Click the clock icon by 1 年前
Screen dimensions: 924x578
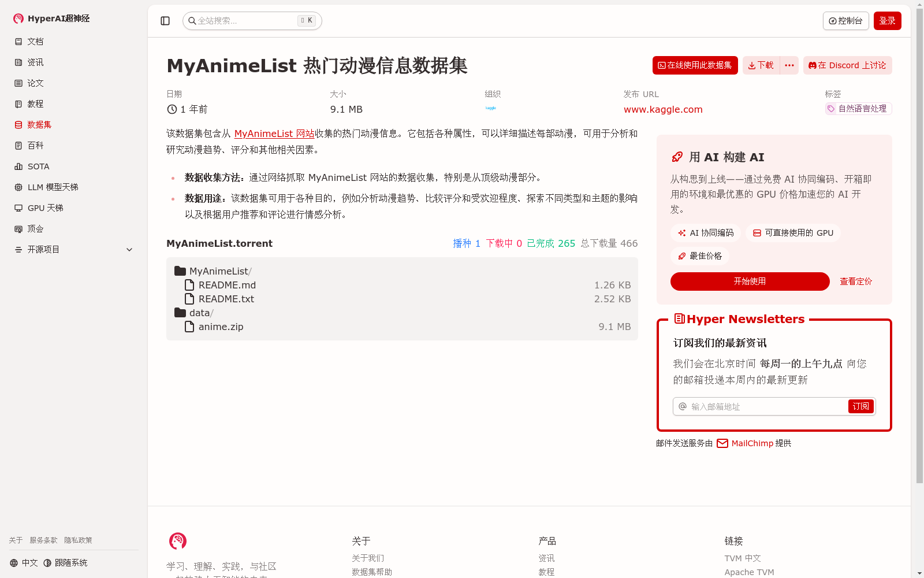coord(172,109)
